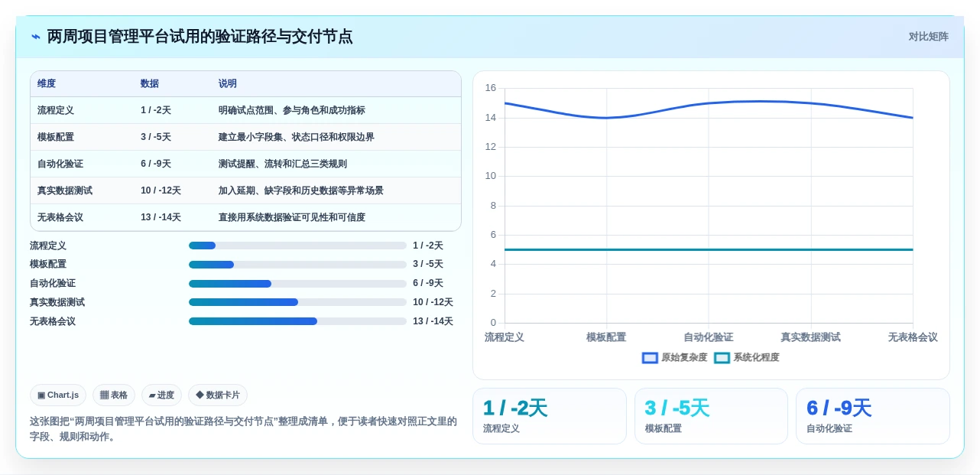Image resolution: width=980 pixels, height=475 pixels.
Task: Click description 直接用系统数据验证可见性和可信度
Action: click(292, 217)
